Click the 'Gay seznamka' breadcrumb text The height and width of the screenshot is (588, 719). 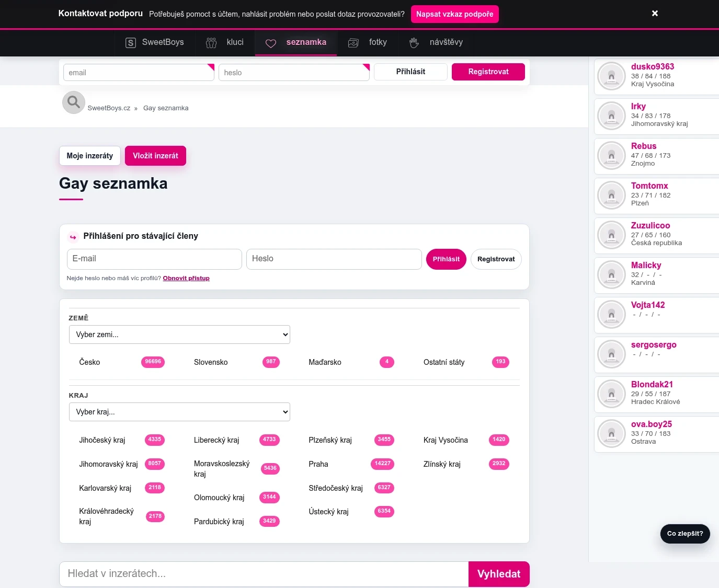click(x=166, y=108)
